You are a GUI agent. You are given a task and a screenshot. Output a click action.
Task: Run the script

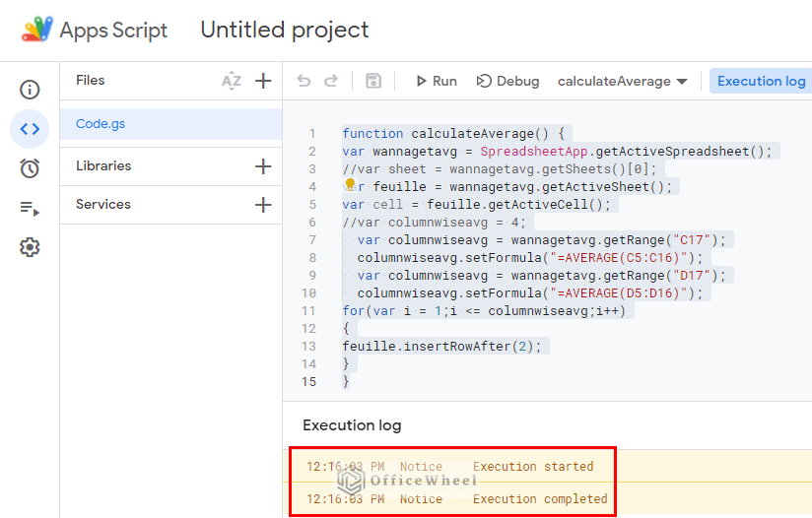pyautogui.click(x=435, y=81)
